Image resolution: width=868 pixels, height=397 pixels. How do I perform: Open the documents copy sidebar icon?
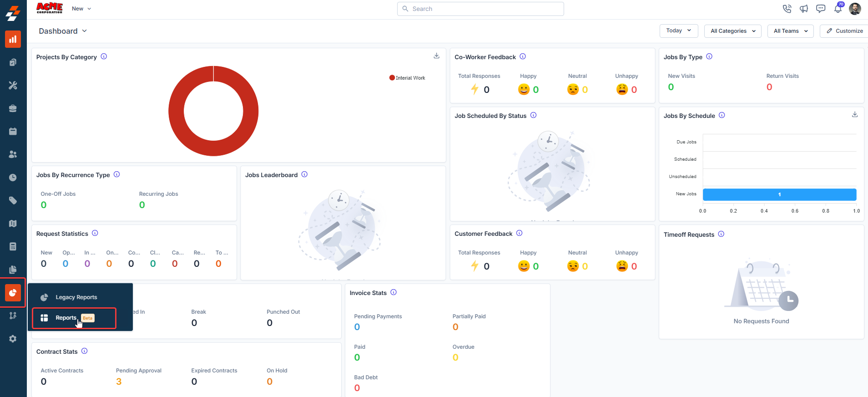[13, 270]
